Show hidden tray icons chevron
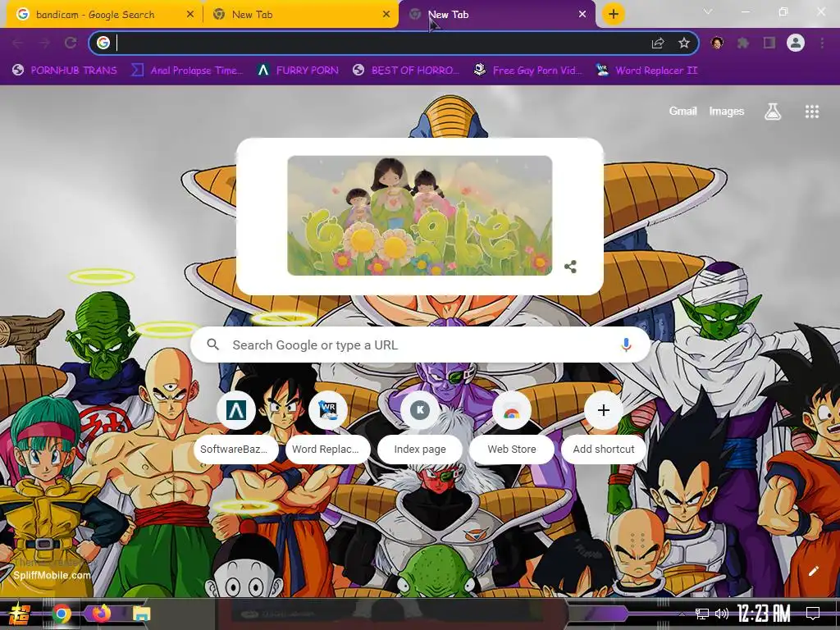The height and width of the screenshot is (630, 840). 682,614
